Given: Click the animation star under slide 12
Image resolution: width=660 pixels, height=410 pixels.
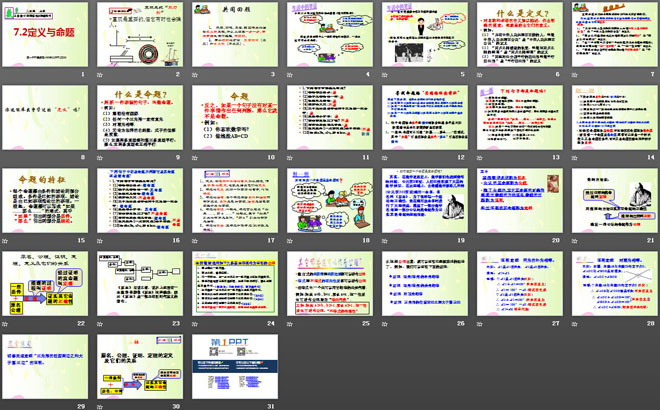Looking at the screenshot, I should (x=385, y=158).
